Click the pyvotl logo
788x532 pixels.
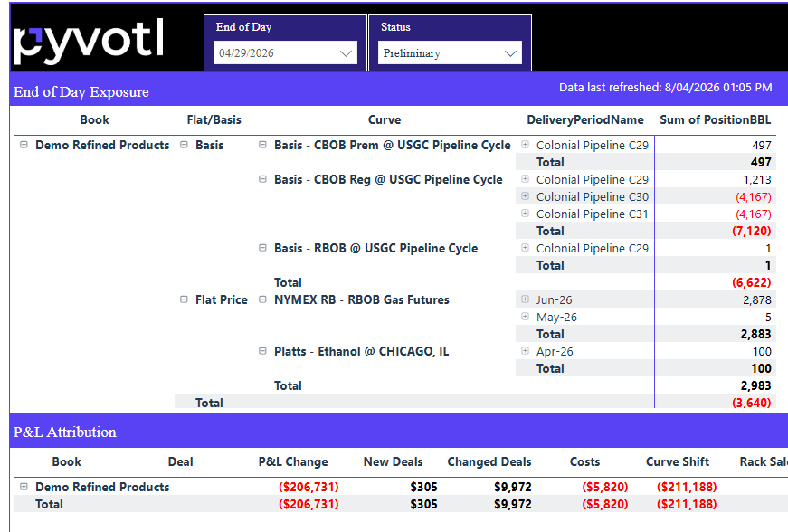[89, 42]
